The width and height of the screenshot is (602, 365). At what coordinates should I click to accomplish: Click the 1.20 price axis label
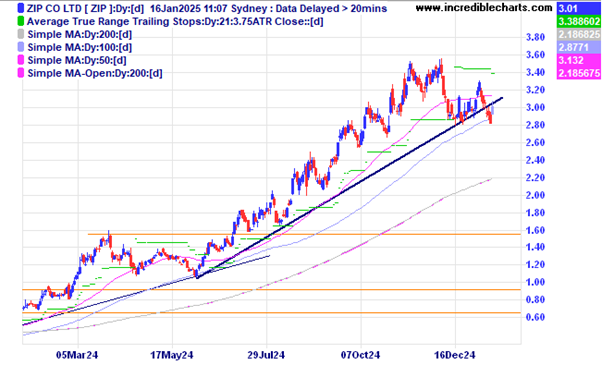pyautogui.click(x=535, y=265)
